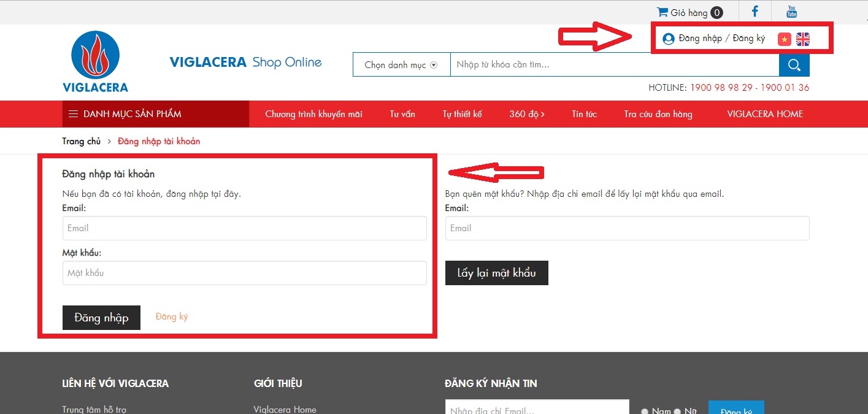Click the VIGLACERA Shop Online title
Image resolution: width=868 pixels, height=414 pixels.
(x=245, y=62)
